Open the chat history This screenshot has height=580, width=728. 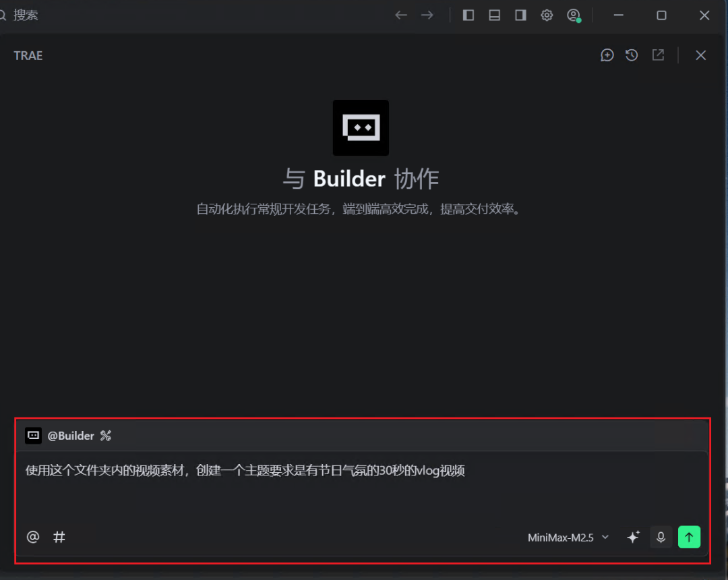[x=632, y=55]
